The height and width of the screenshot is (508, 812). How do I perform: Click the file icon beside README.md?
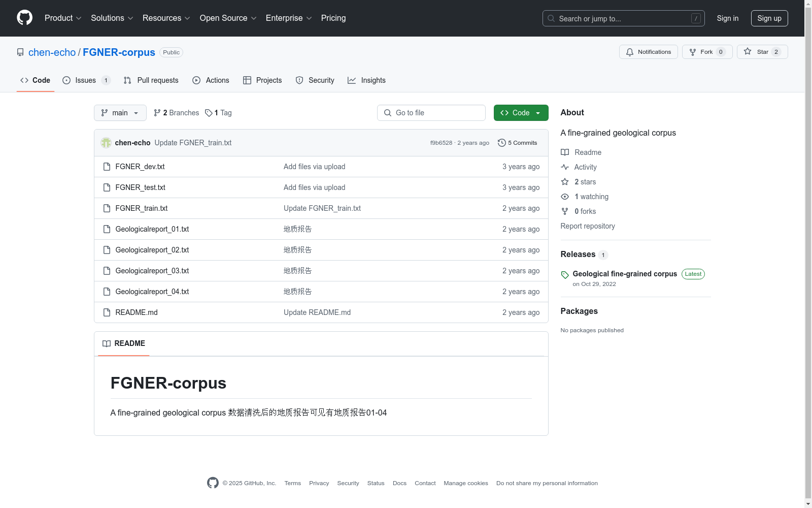(x=107, y=312)
